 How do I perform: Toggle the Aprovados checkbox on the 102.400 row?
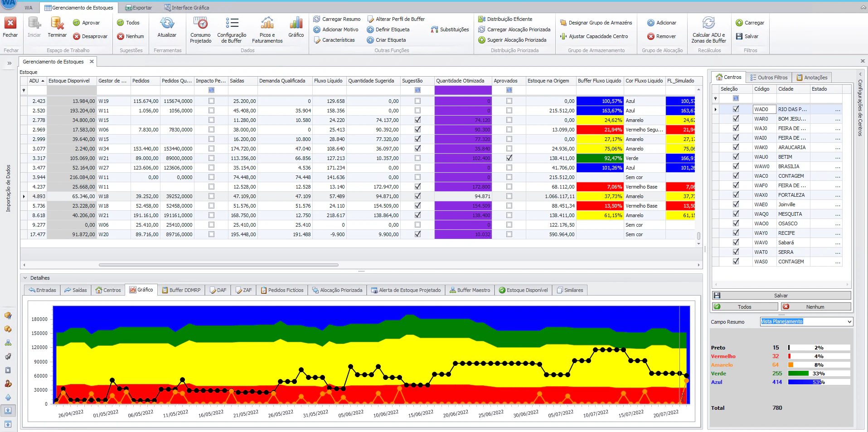point(509,158)
